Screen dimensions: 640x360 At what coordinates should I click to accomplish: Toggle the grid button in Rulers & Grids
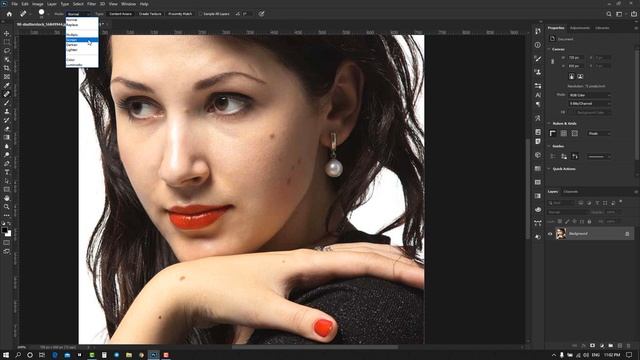(x=564, y=133)
